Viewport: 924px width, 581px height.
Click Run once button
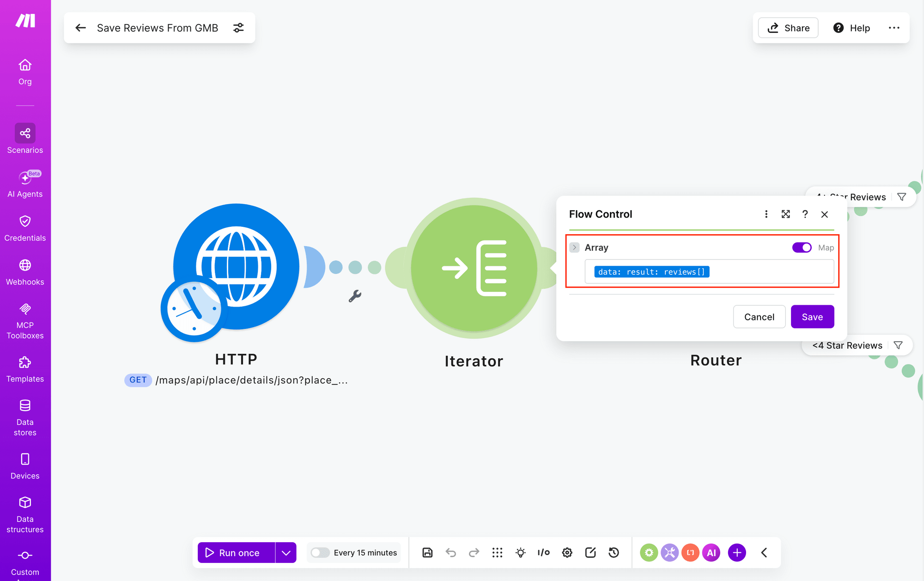click(236, 552)
